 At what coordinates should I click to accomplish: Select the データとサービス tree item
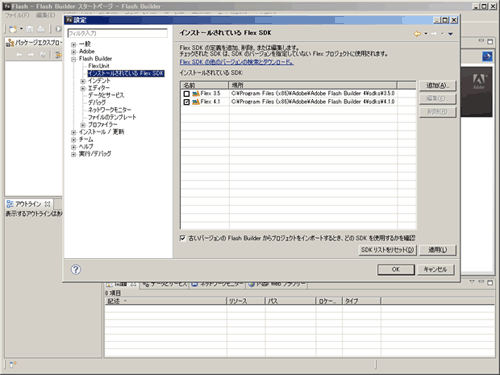[x=106, y=95]
